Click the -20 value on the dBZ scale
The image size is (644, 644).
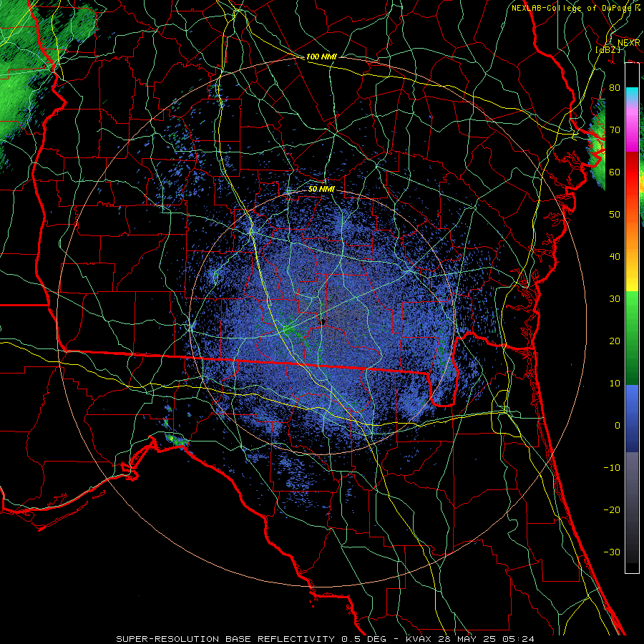point(612,509)
